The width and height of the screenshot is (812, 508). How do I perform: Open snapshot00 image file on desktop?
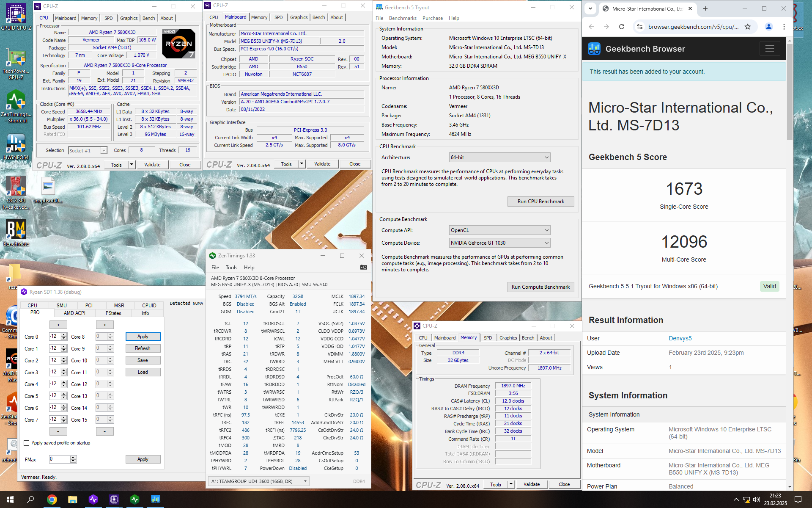[x=48, y=190]
